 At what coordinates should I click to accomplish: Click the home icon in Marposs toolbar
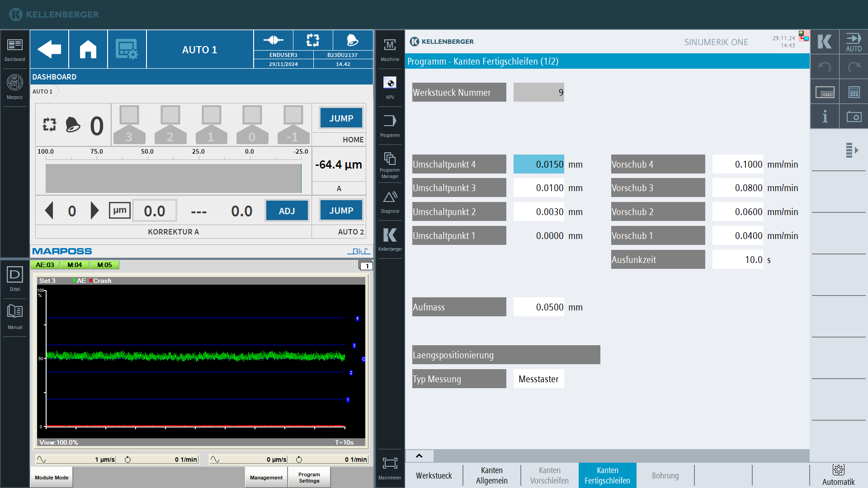click(x=88, y=49)
